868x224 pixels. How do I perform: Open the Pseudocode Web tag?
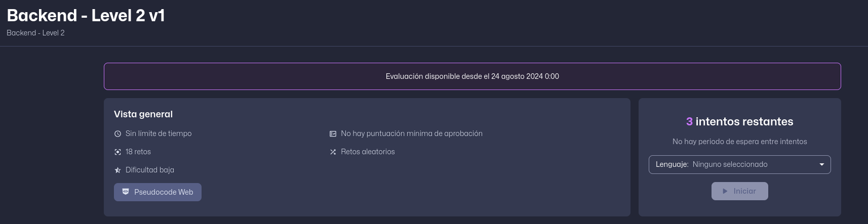[x=157, y=192]
